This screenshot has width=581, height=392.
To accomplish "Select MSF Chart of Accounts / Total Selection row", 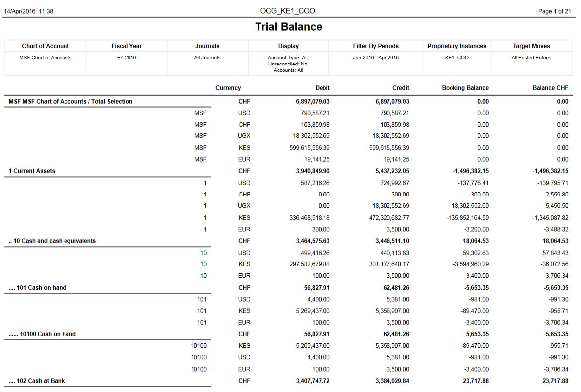I will click(x=70, y=102).
